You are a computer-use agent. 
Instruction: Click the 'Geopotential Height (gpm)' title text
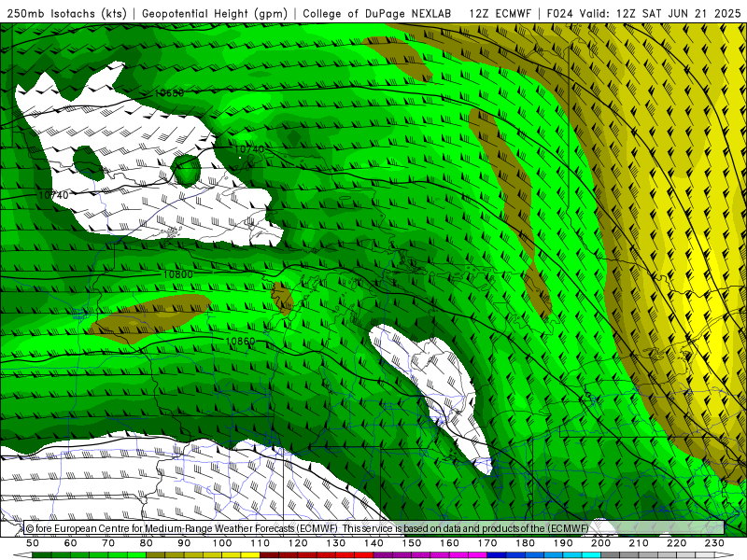tap(215, 14)
